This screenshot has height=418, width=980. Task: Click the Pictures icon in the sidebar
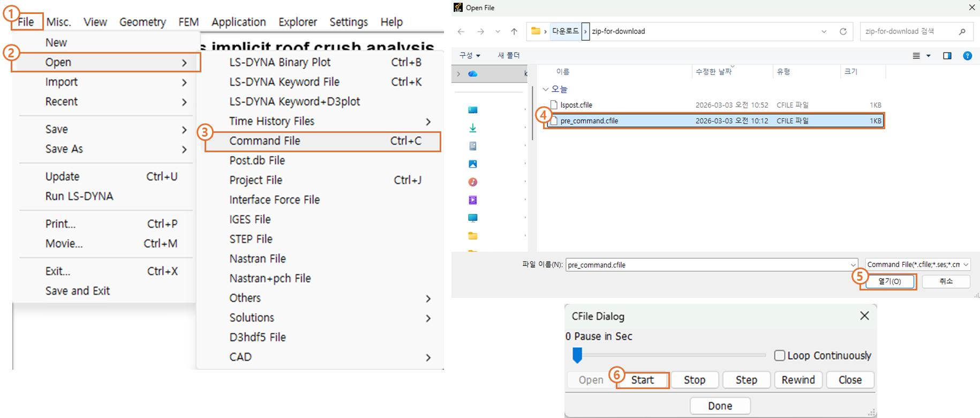coord(473,164)
